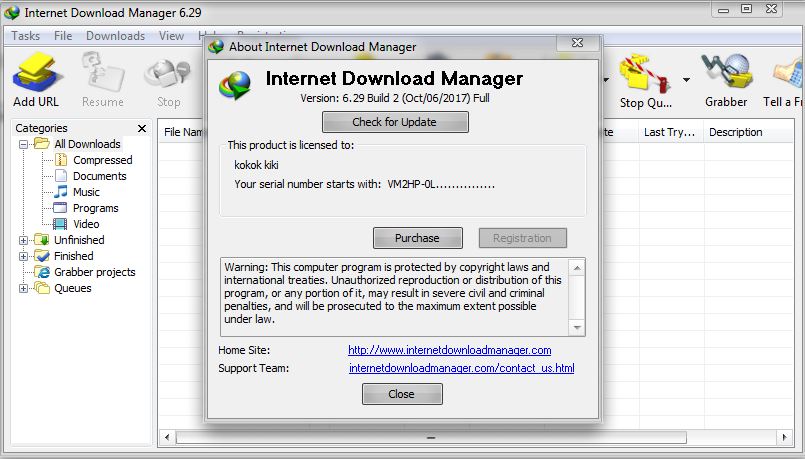
Task: Open the Tasks menu
Action: tap(26, 36)
